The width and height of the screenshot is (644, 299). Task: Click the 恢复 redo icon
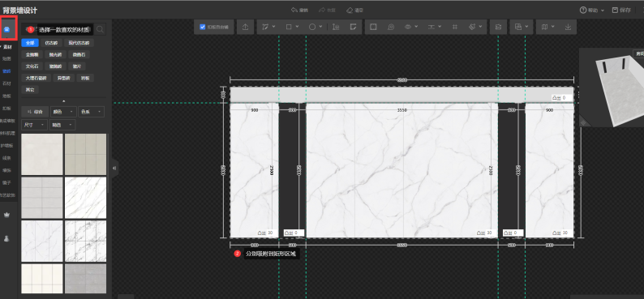[322, 11]
